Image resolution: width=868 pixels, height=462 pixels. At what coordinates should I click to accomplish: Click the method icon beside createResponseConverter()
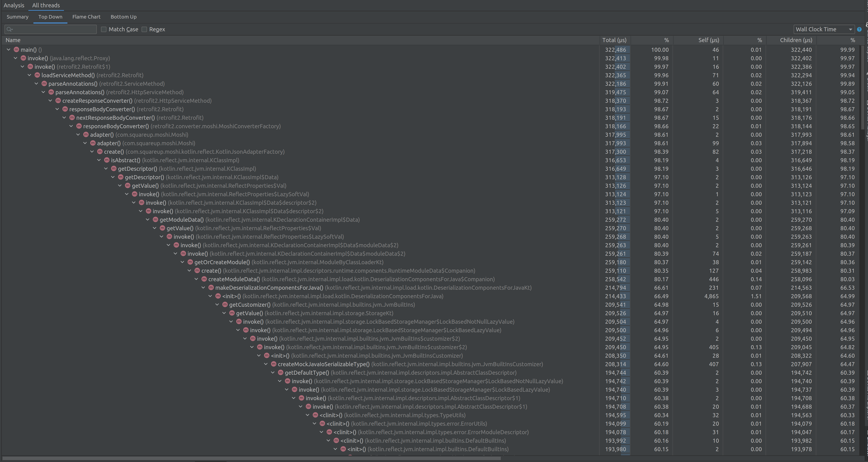click(58, 100)
